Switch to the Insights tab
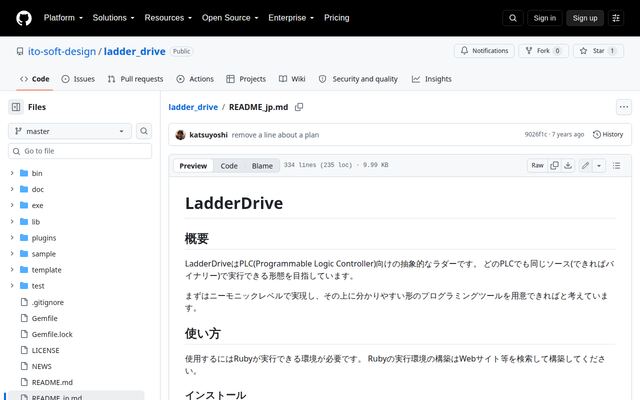 (431, 79)
